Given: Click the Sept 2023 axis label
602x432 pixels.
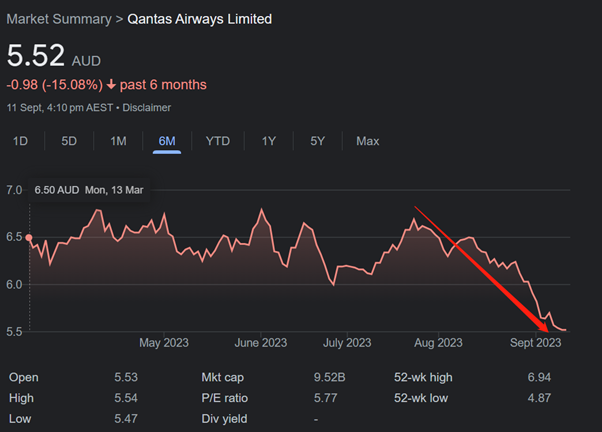Looking at the screenshot, I should click(536, 343).
